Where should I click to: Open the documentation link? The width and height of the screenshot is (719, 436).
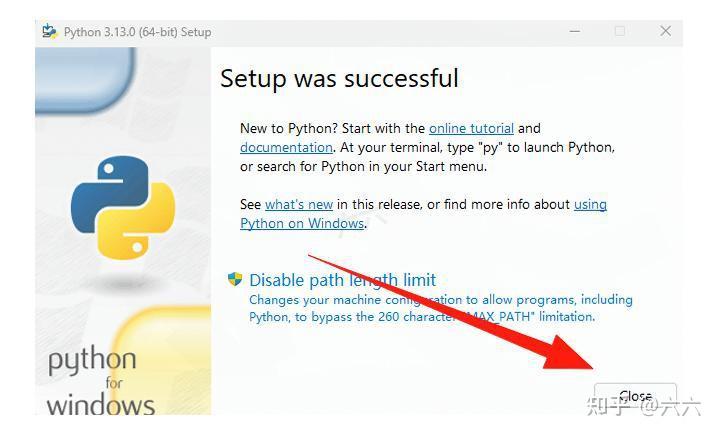coord(286,147)
